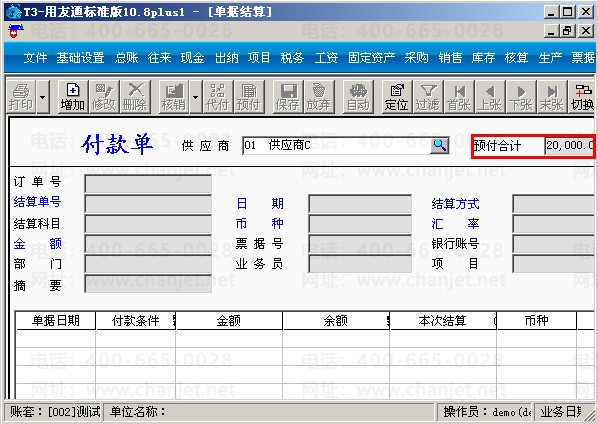Switch view with the 切换 icon

[582, 97]
